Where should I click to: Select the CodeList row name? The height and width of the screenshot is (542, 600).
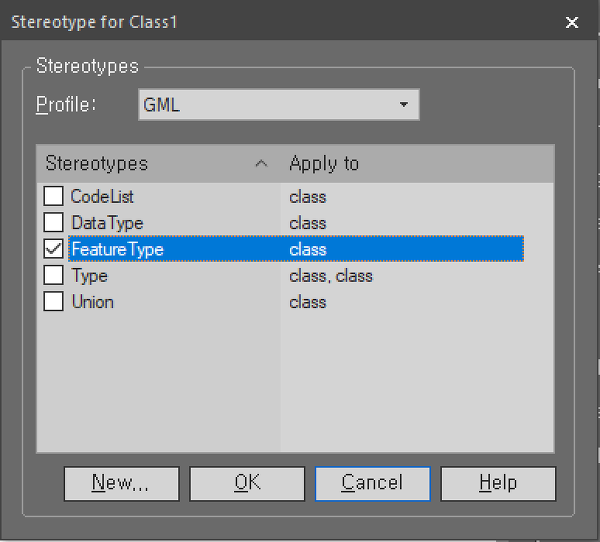pos(102,197)
